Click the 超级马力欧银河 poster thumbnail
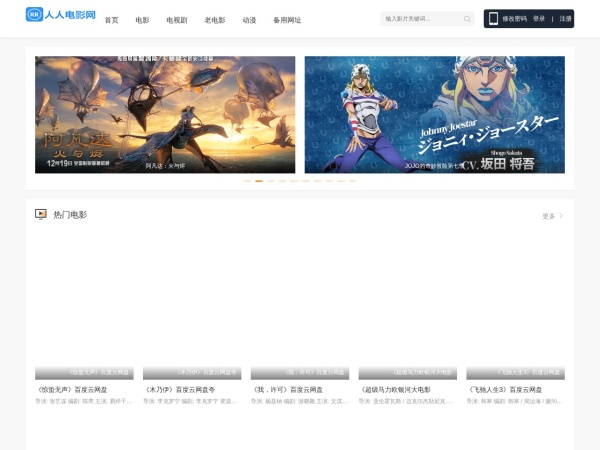The width and height of the screenshot is (600, 450). [408, 306]
